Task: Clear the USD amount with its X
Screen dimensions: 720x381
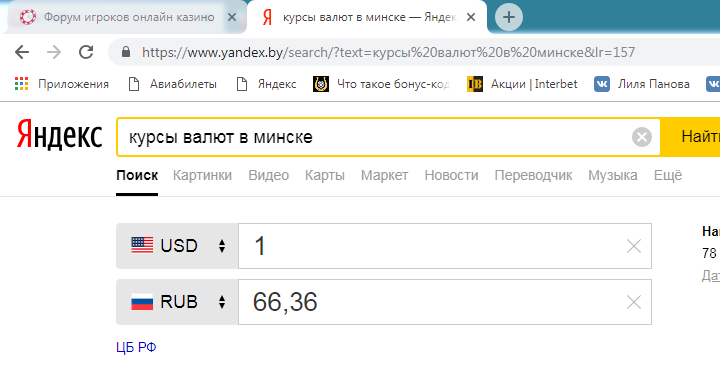Action: (x=634, y=247)
